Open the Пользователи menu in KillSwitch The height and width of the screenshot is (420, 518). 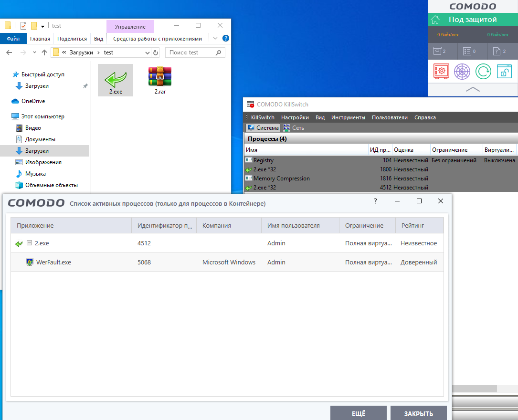(390, 117)
